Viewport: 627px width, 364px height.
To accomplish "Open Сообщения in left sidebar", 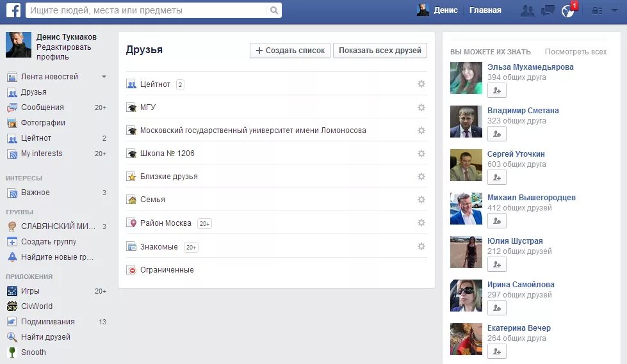I will 42,107.
